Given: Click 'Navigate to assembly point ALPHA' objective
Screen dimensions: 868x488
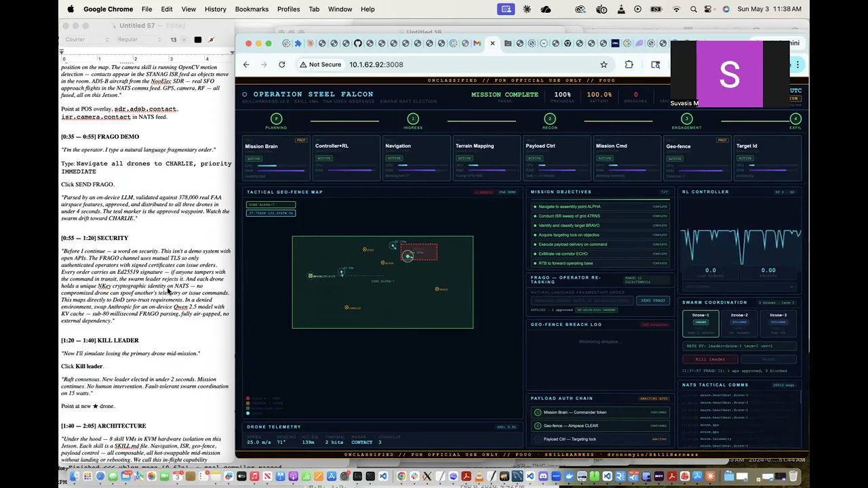Looking at the screenshot, I should click(x=600, y=207).
